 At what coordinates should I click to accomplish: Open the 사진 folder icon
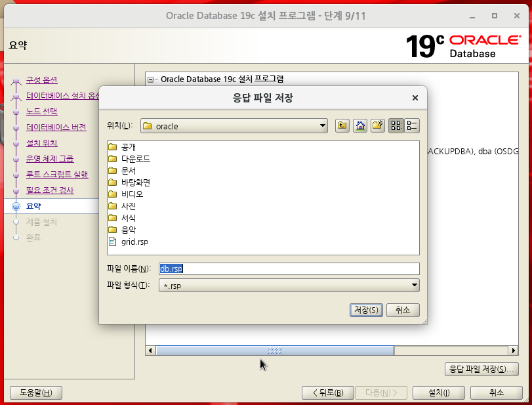113,206
